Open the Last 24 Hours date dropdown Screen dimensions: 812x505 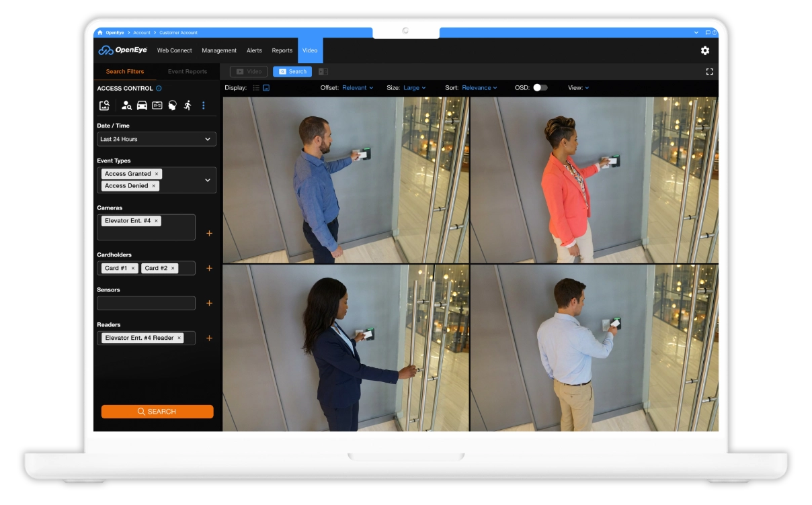point(157,139)
